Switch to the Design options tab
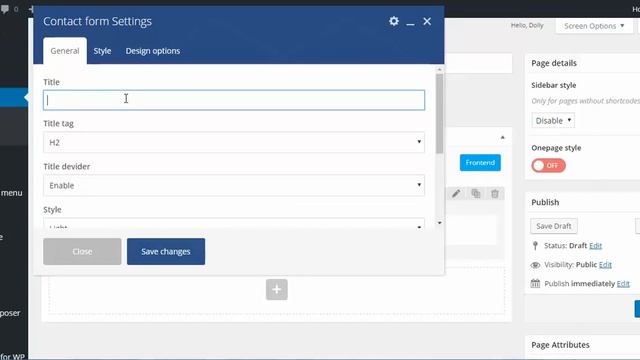This screenshot has height=360, width=640. click(x=153, y=51)
